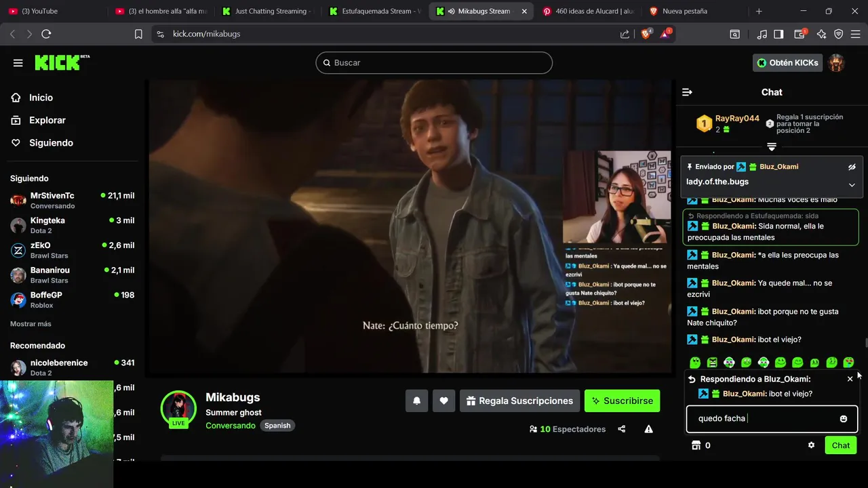The width and height of the screenshot is (868, 488).
Task: Expand the gift leaderboard with down arrow
Action: (x=772, y=147)
